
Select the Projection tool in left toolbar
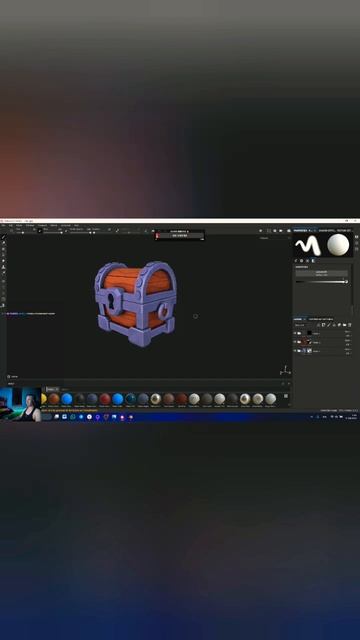[x=4, y=249]
